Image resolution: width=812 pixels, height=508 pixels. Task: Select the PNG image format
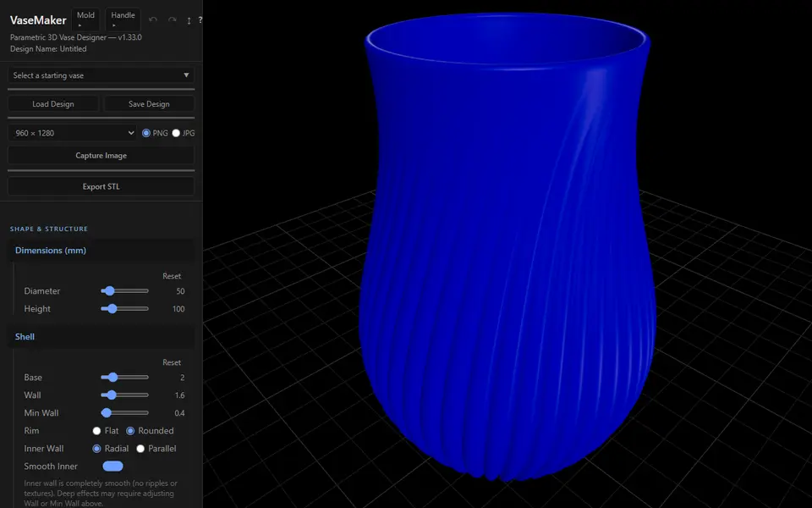tap(146, 133)
